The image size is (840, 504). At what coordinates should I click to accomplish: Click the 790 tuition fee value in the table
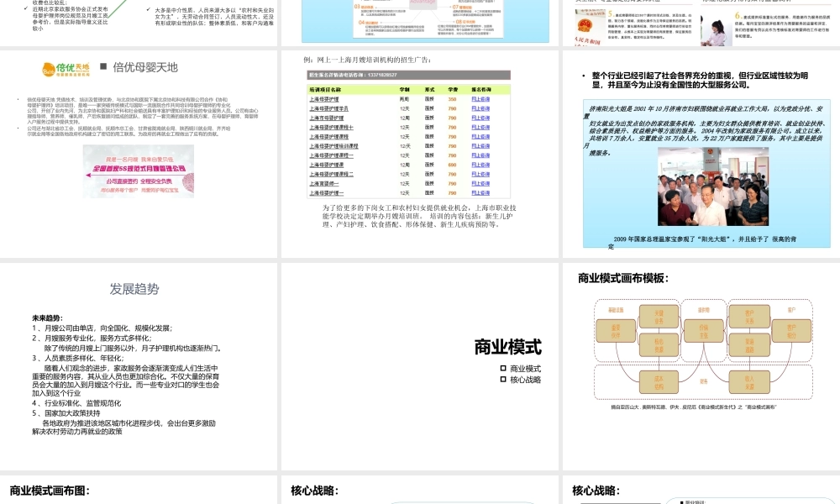452,108
